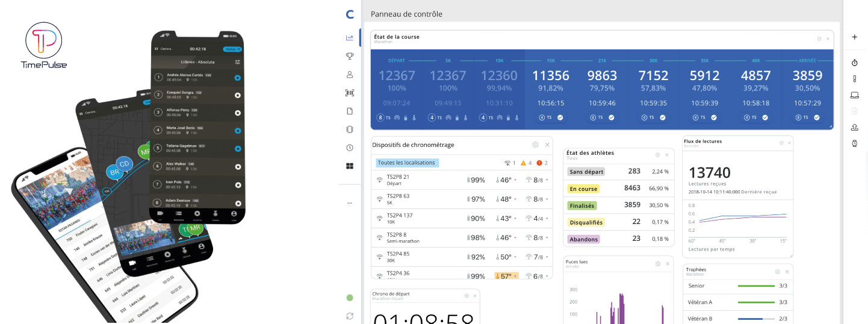Click the plus add widget icon

pos(854,37)
